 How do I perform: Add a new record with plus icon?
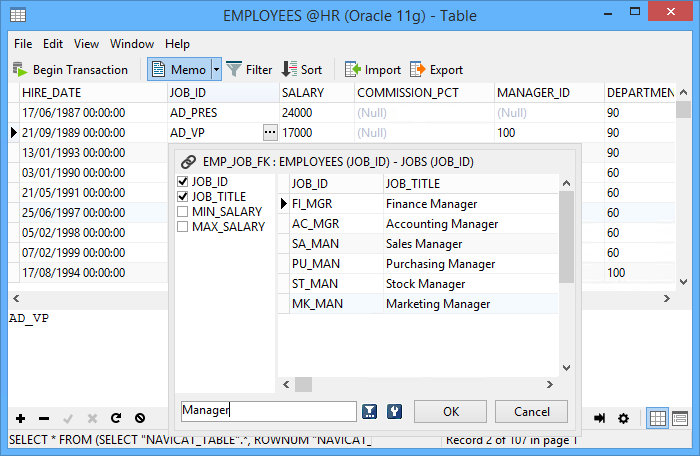[21, 418]
